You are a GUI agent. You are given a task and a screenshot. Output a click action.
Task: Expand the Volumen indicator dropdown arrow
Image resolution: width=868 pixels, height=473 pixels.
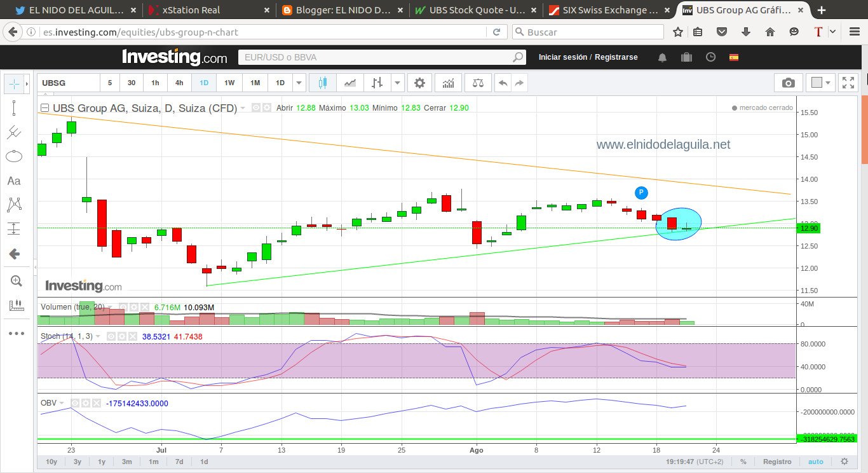pyautogui.click(x=111, y=307)
